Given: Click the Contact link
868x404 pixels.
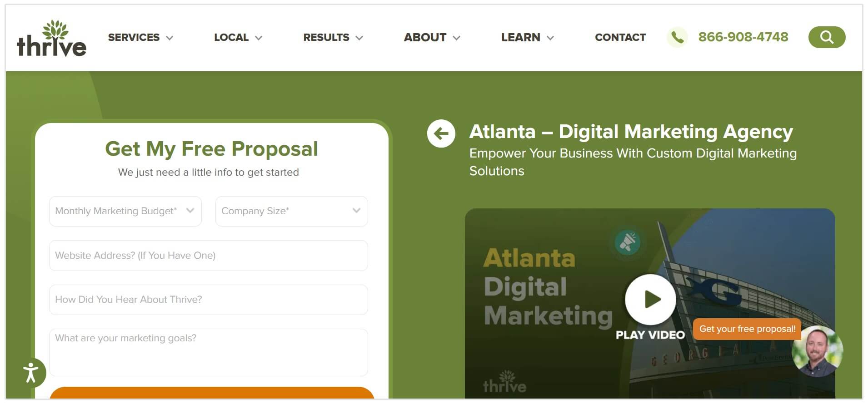Looking at the screenshot, I should click(620, 37).
